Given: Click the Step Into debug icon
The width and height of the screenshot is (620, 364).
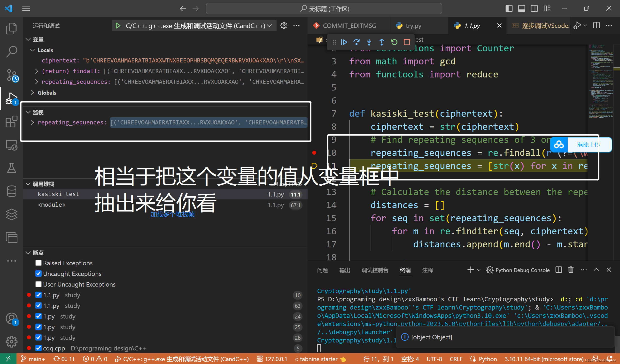Looking at the screenshot, I should 369,42.
